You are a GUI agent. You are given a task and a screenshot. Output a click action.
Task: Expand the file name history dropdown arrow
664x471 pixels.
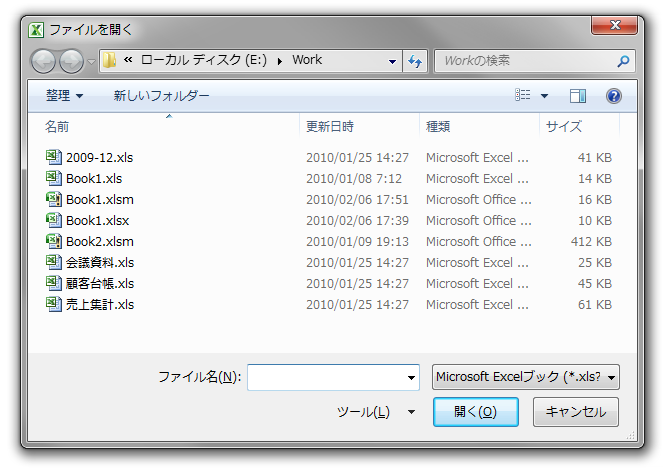(412, 377)
